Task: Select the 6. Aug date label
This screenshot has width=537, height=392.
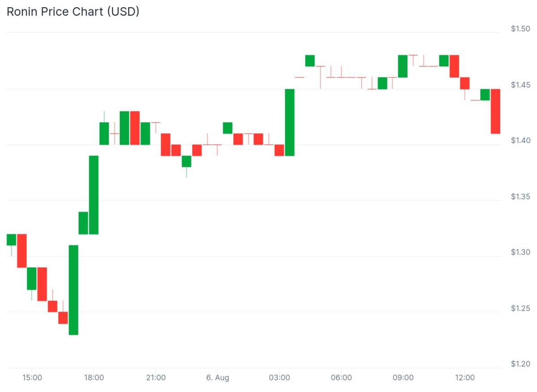Action: [217, 378]
